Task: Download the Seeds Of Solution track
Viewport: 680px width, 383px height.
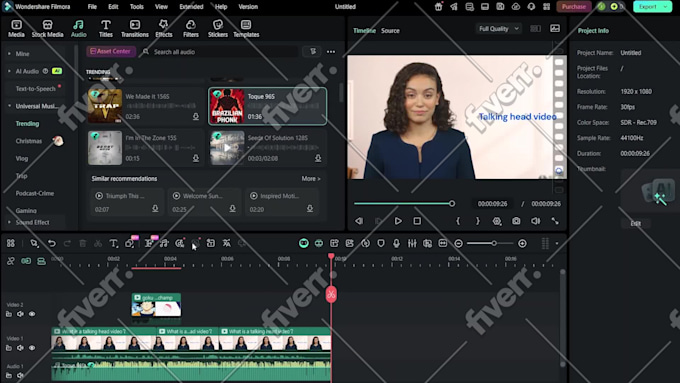Action: (x=318, y=158)
